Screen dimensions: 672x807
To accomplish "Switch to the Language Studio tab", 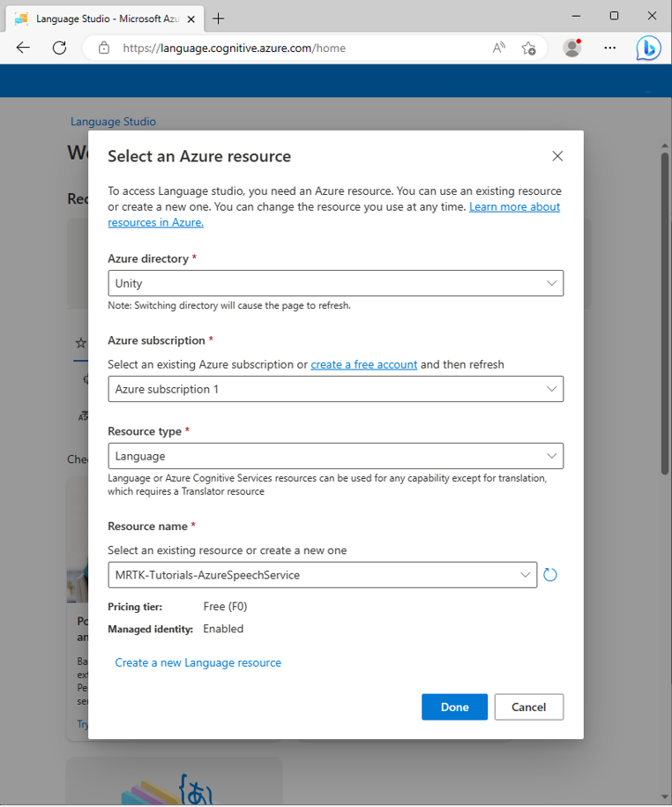I will [x=106, y=19].
